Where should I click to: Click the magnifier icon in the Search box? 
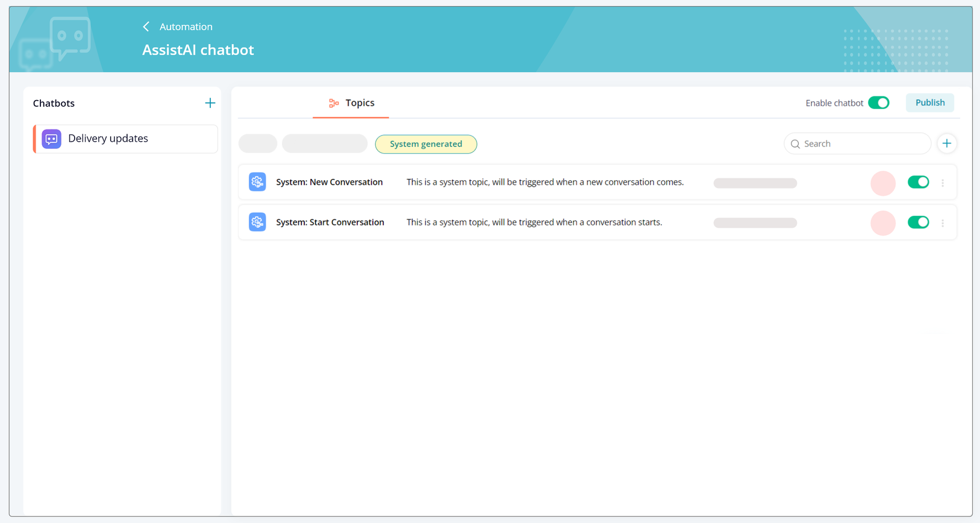pos(795,144)
